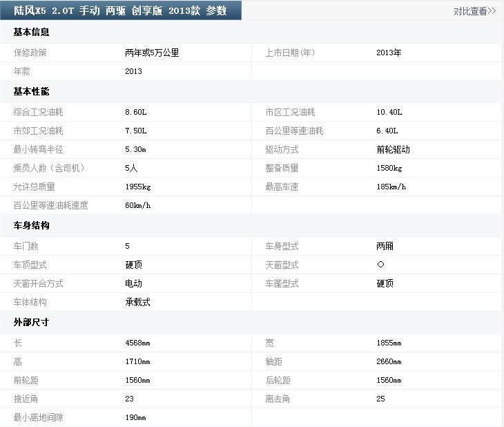Click the value 6.40L

click(387, 131)
